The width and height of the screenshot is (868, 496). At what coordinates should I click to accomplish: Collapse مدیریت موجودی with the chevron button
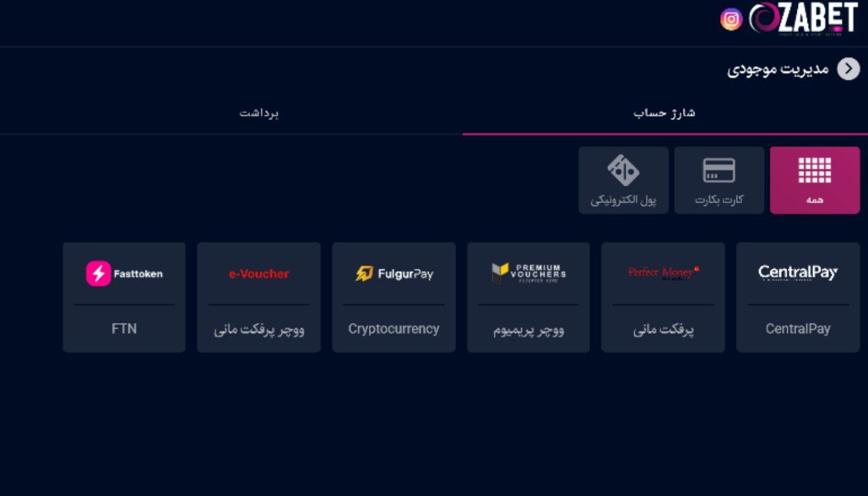(x=848, y=69)
